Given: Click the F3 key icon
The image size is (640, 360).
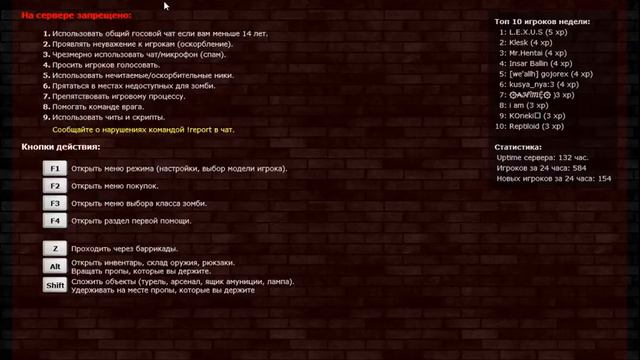Looking at the screenshot, I should click(55, 203).
